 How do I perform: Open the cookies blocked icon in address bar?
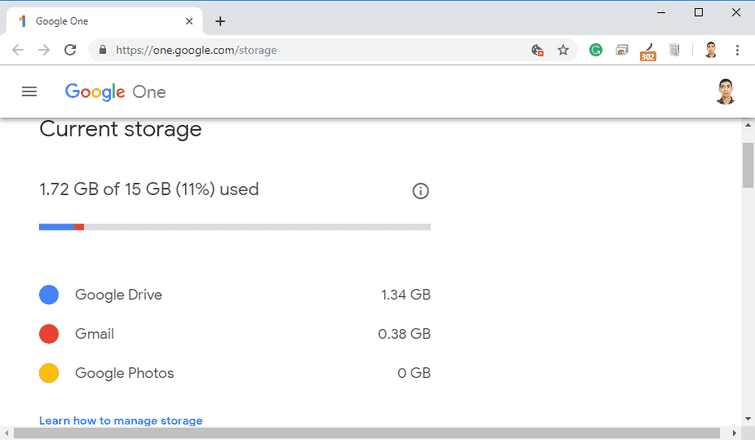click(537, 50)
